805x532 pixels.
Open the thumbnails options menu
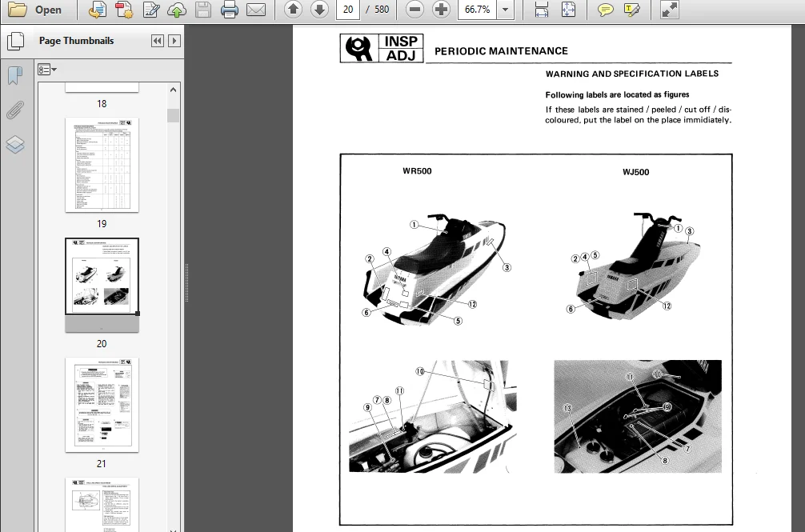coord(46,70)
